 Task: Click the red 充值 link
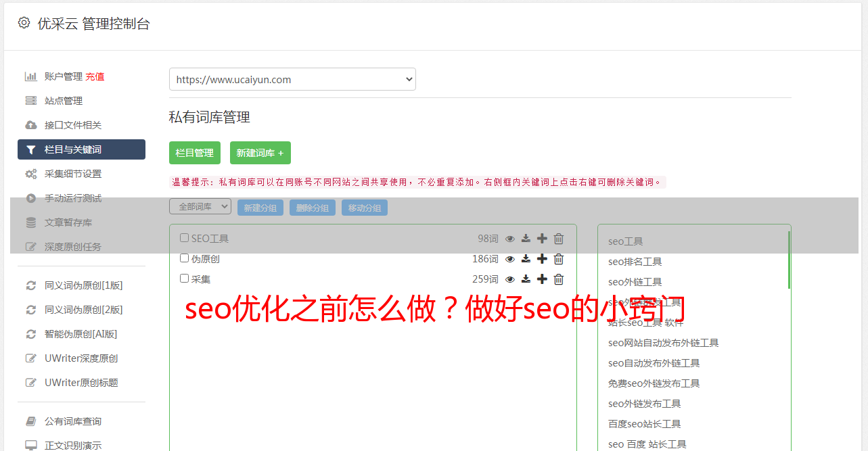[x=95, y=76]
